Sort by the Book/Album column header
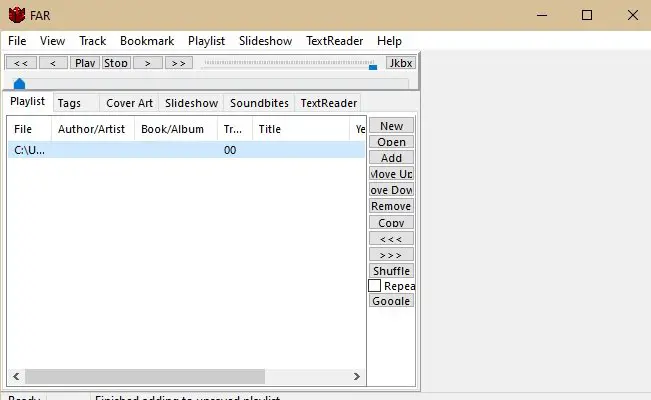 click(x=176, y=129)
